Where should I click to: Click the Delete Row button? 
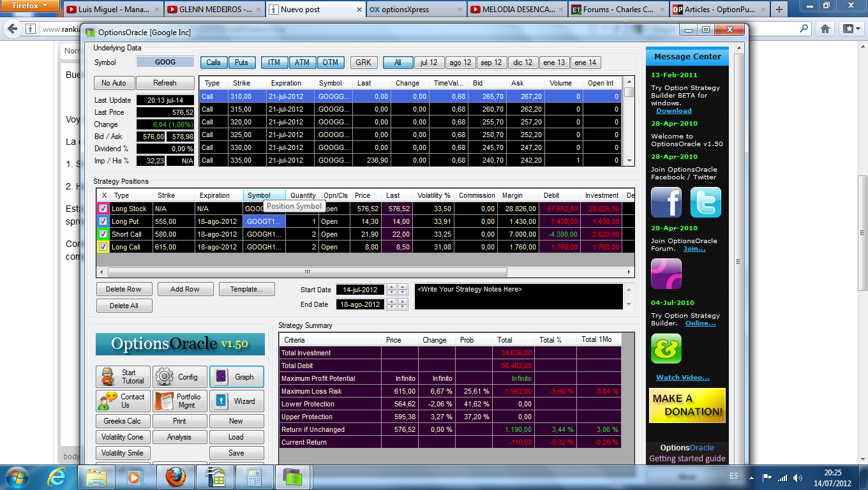click(x=124, y=289)
